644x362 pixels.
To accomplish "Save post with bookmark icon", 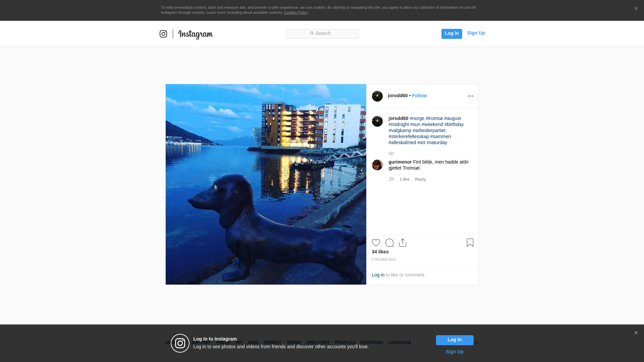I will 470,243.
